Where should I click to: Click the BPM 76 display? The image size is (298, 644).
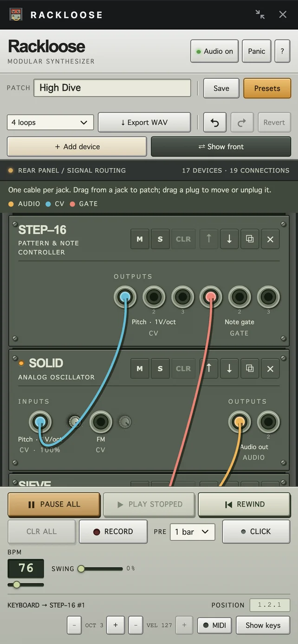click(x=26, y=568)
